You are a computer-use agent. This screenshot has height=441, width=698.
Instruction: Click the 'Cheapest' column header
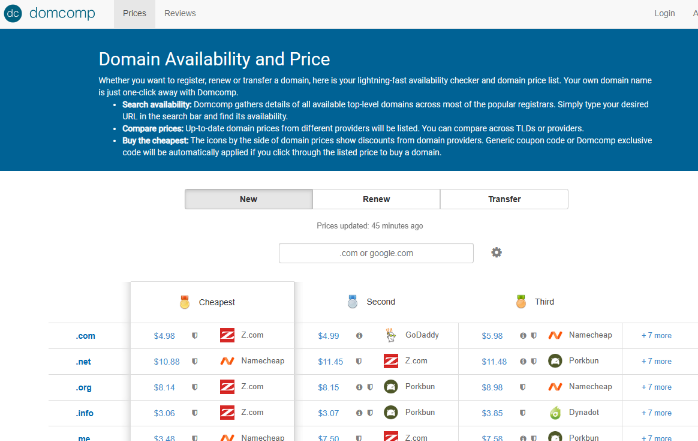coord(216,302)
